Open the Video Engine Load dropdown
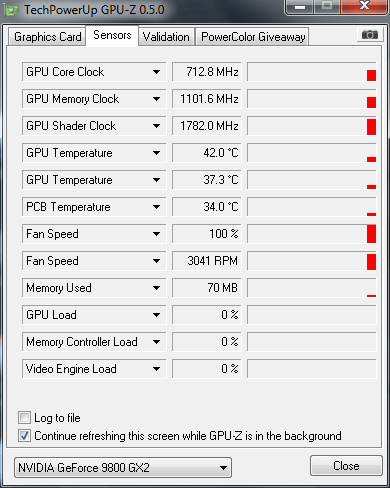Image resolution: width=390 pixels, height=488 pixels. (156, 369)
